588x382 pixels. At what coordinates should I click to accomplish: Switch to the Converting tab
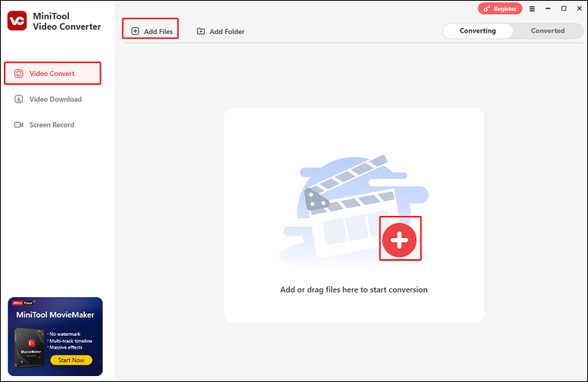coord(477,31)
